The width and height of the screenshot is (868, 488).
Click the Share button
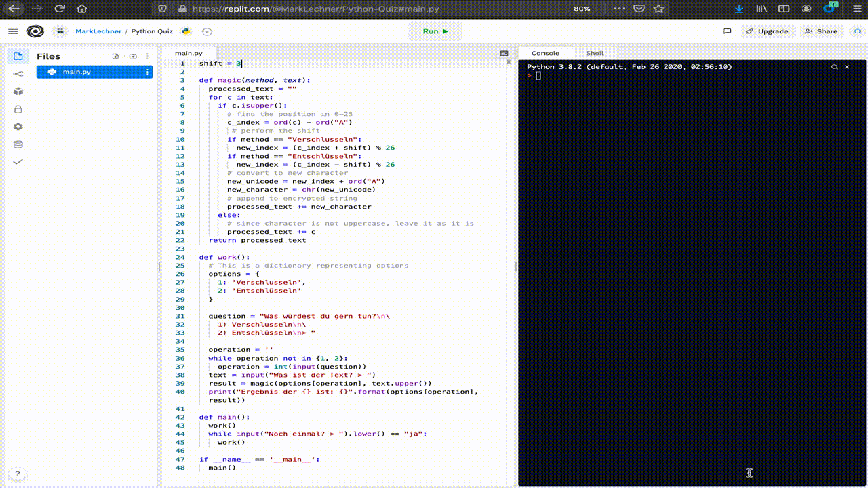coord(821,31)
